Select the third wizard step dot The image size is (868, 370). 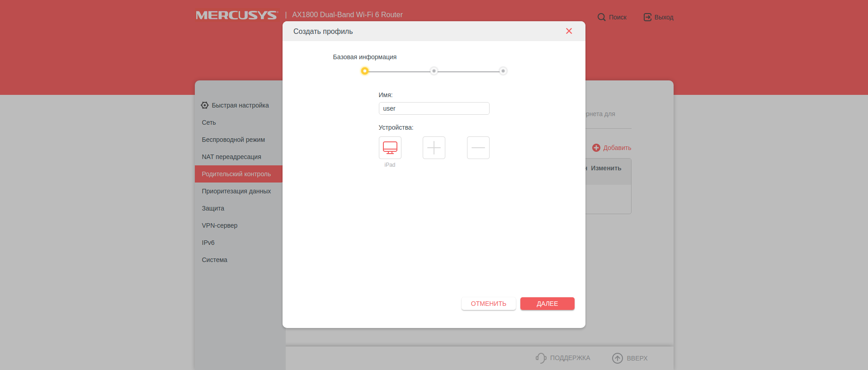click(503, 71)
